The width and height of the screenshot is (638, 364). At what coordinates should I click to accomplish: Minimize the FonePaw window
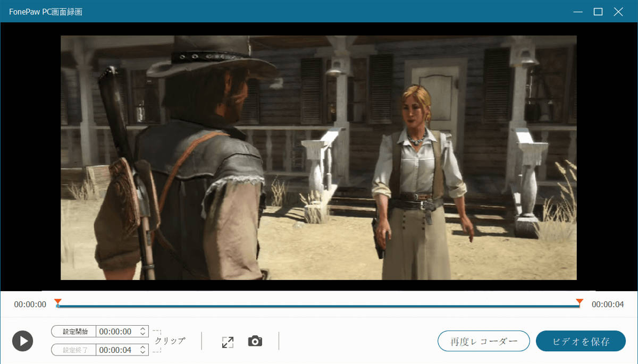tap(578, 12)
